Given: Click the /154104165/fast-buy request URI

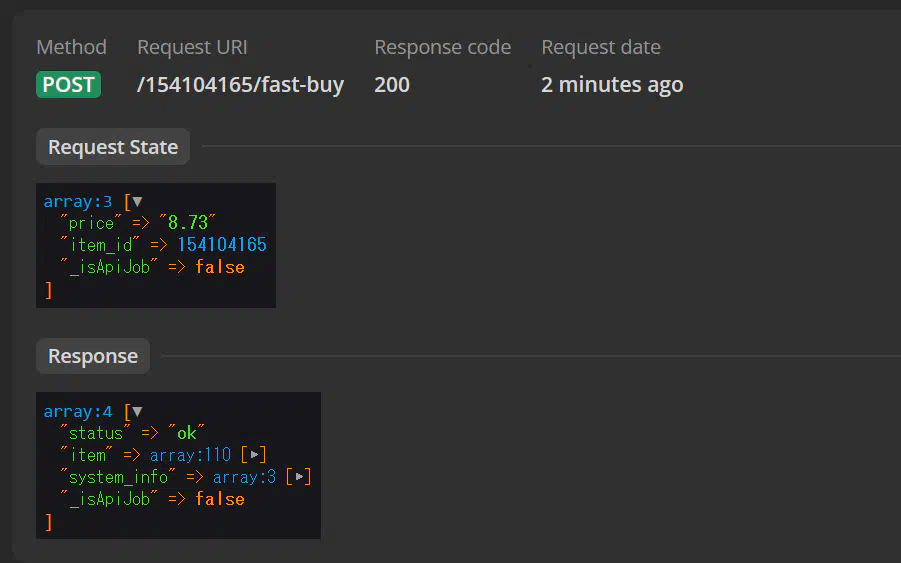Looking at the screenshot, I should [240, 85].
